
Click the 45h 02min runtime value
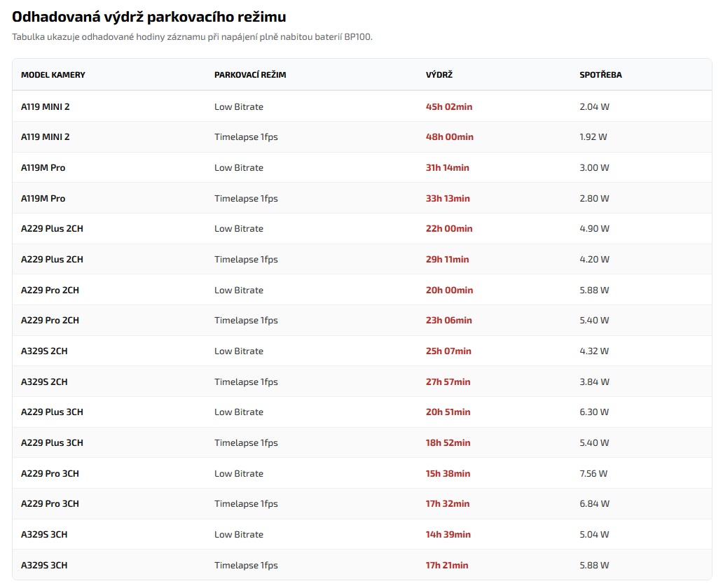click(x=449, y=107)
